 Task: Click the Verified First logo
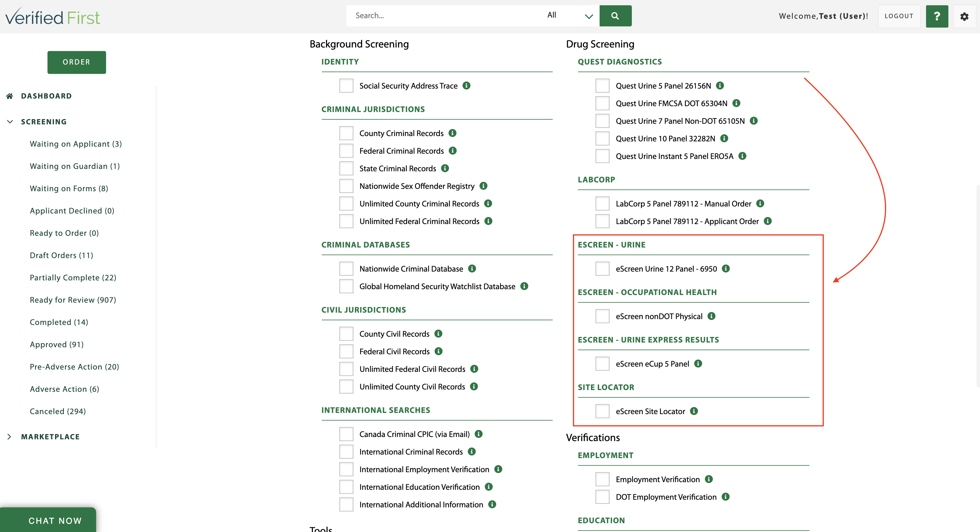coord(52,17)
